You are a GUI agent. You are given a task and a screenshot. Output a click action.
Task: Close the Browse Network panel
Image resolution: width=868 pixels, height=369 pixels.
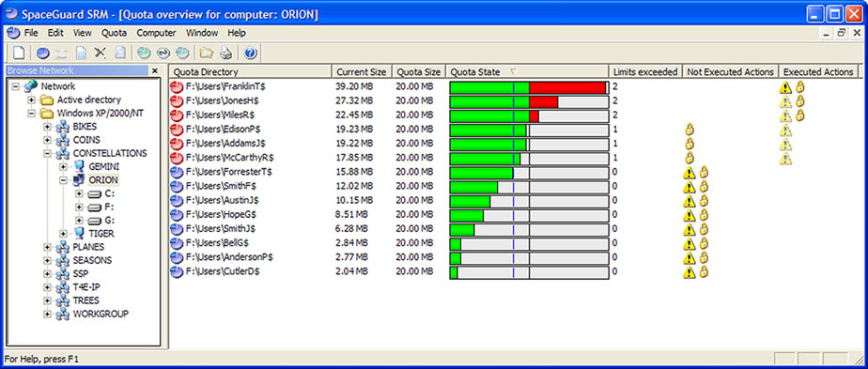coord(154,70)
